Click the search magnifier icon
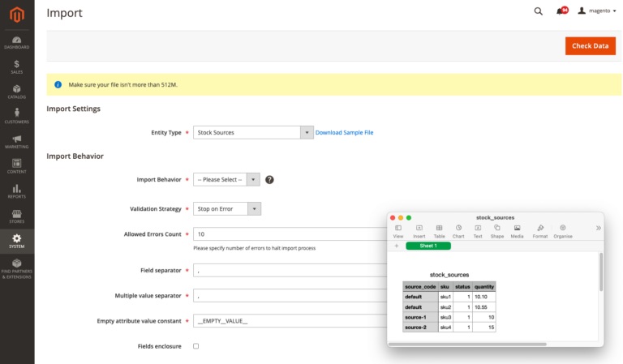The width and height of the screenshot is (623, 364). pos(538,11)
